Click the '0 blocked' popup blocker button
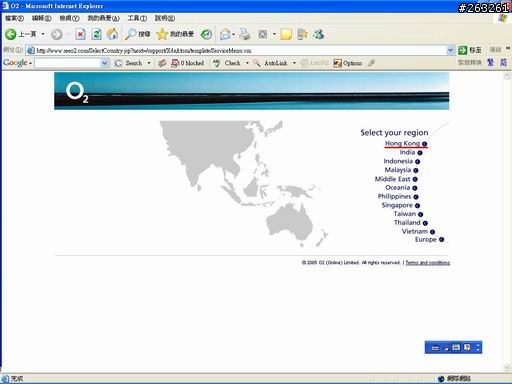 187,63
